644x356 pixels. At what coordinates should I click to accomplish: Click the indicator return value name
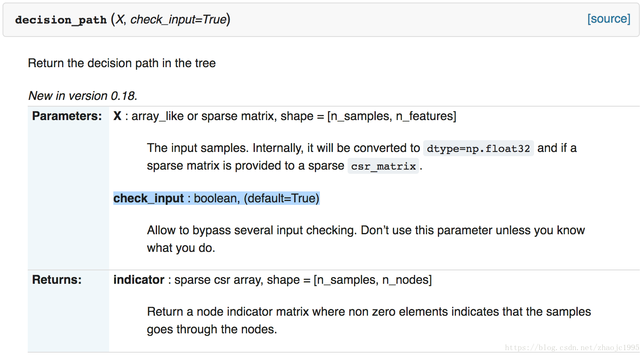point(139,280)
